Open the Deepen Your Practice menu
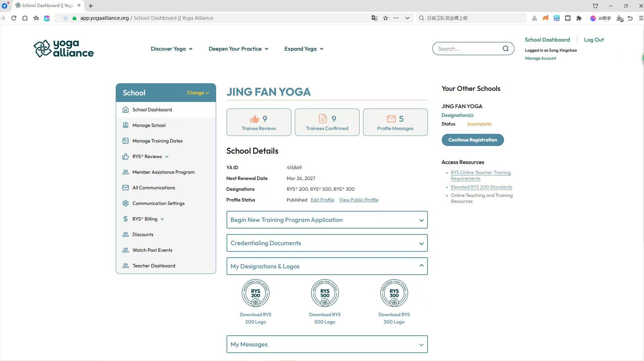644x361 pixels. point(238,49)
